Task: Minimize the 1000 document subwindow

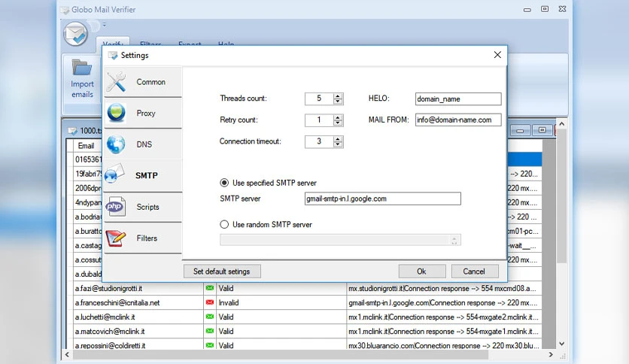Action: tap(520, 131)
